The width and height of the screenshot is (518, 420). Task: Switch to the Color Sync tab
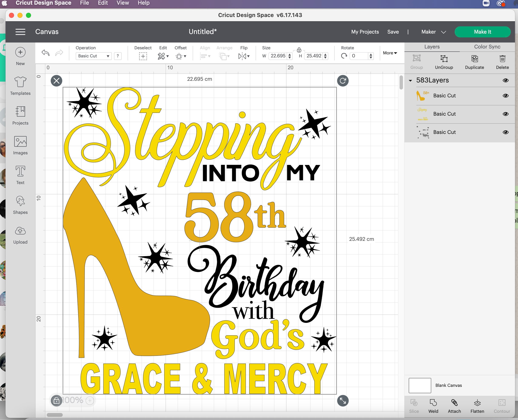pyautogui.click(x=487, y=47)
